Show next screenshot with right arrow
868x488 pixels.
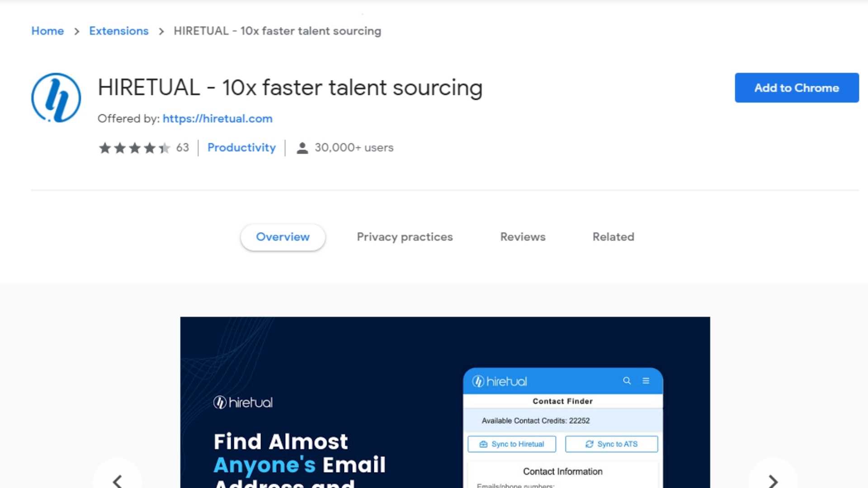(773, 480)
